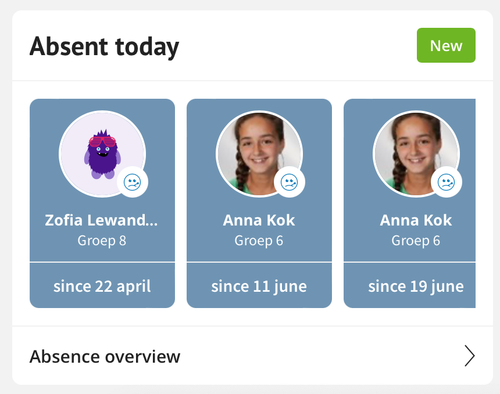This screenshot has width=500, height=394.
Task: Select Anna Kok's photo on the 11 june card
Action: [x=259, y=154]
